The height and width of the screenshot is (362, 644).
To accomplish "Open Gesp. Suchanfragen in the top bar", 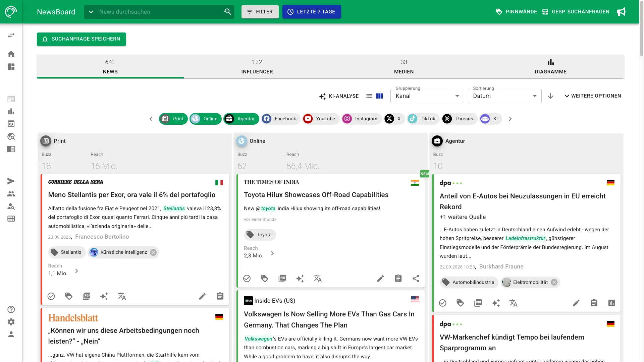I will [576, 12].
